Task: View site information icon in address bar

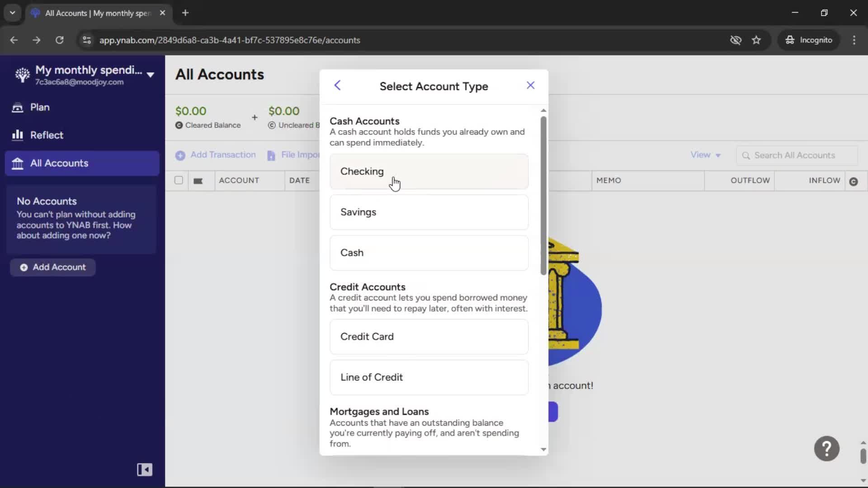Action: pyautogui.click(x=87, y=40)
